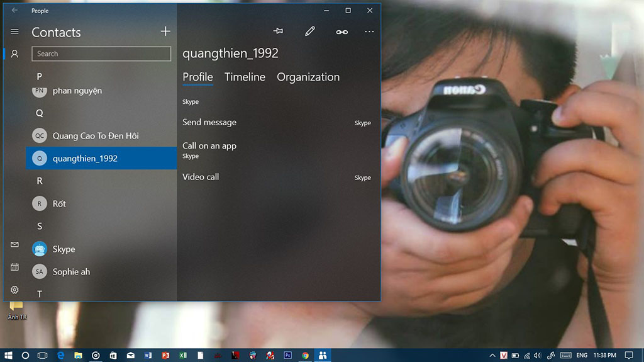Open the Mail app from sidebar

[15, 245]
